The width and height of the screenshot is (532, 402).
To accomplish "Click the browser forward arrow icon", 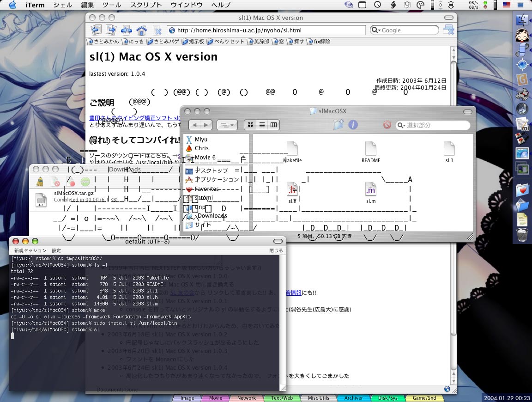I will coord(111,30).
